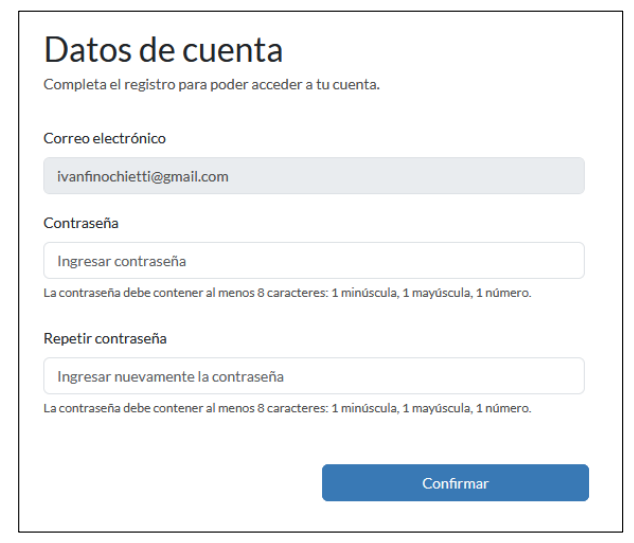Focus the Repetir contraseña input field
This screenshot has height=543, width=634.
click(x=313, y=376)
